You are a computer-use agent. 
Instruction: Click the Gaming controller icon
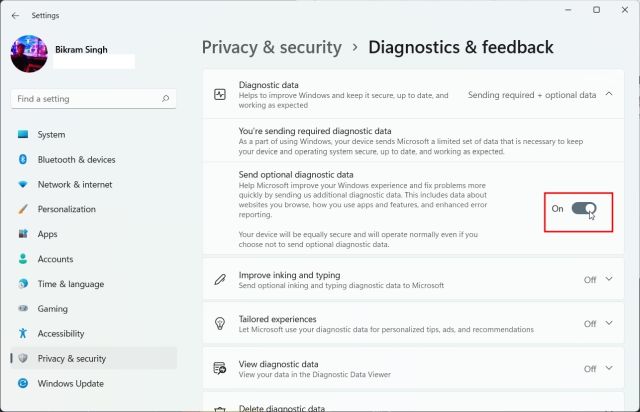pyautogui.click(x=22, y=309)
